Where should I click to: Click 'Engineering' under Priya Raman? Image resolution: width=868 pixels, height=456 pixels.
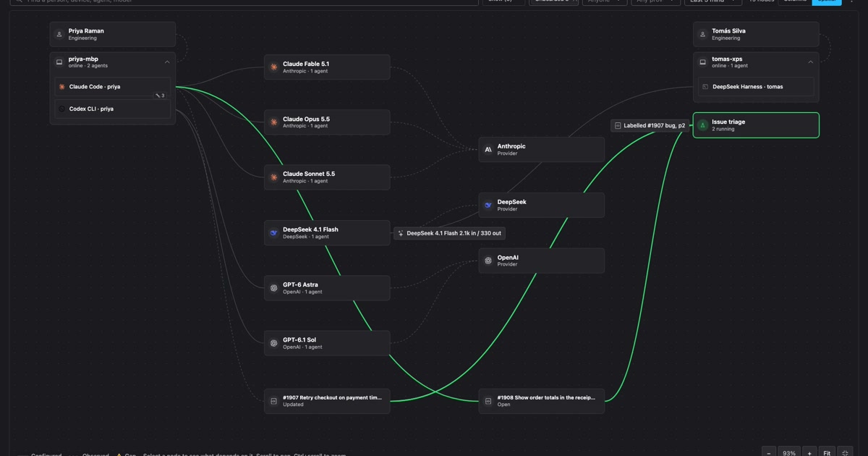point(82,38)
